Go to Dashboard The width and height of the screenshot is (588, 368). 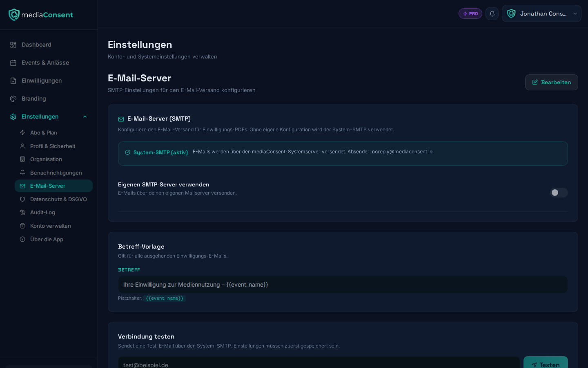[49, 45]
